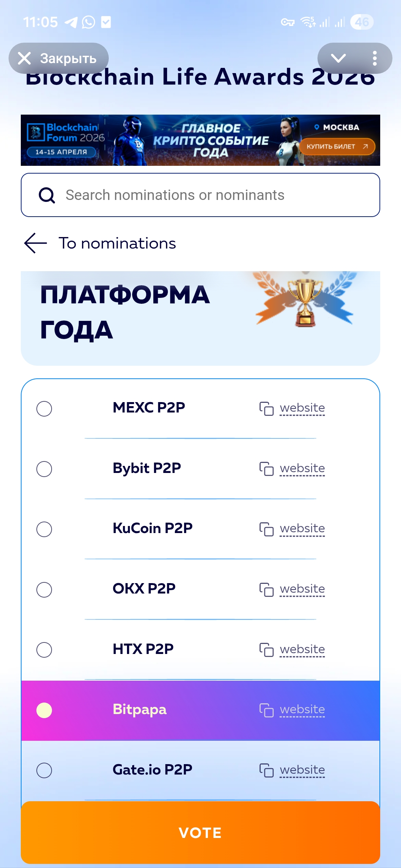Click the search nominations input field
The image size is (401, 868).
click(x=200, y=195)
